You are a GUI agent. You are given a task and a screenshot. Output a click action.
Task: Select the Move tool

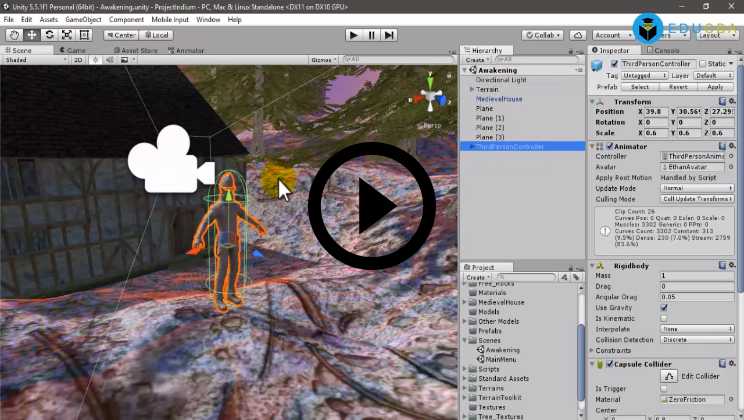tap(32, 35)
